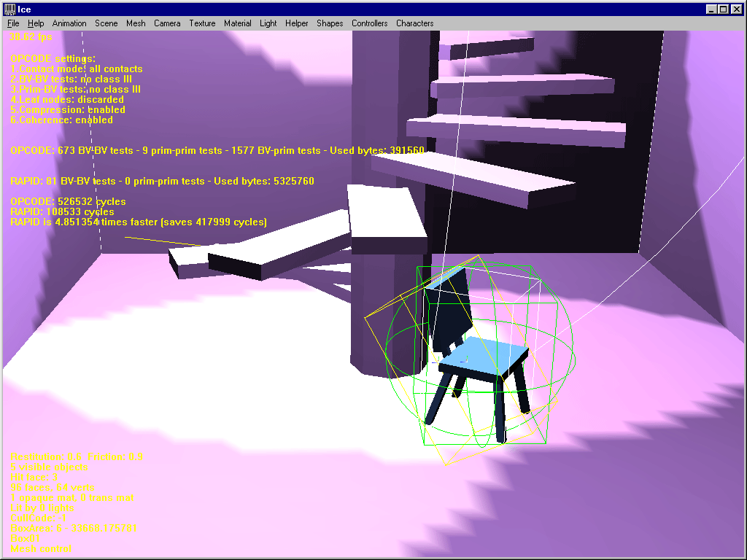Click '6.Coherence: enabled' line
This screenshot has height=560, width=747.
coord(61,120)
